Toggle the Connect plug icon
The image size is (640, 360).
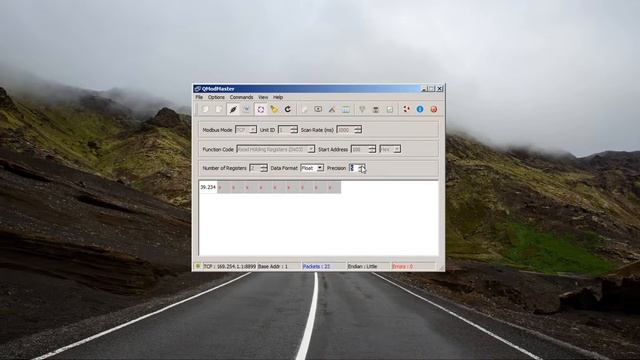point(233,109)
